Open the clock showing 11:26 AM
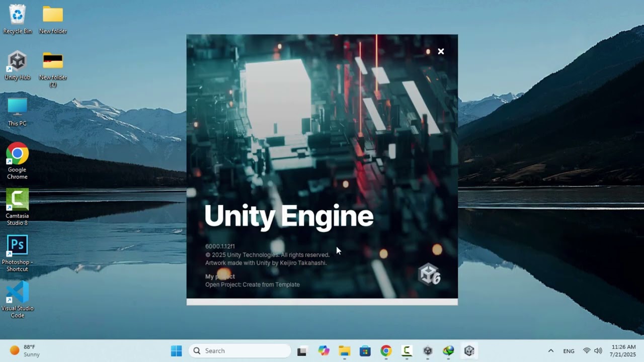Image resolution: width=644 pixels, height=362 pixels. pyautogui.click(x=623, y=351)
